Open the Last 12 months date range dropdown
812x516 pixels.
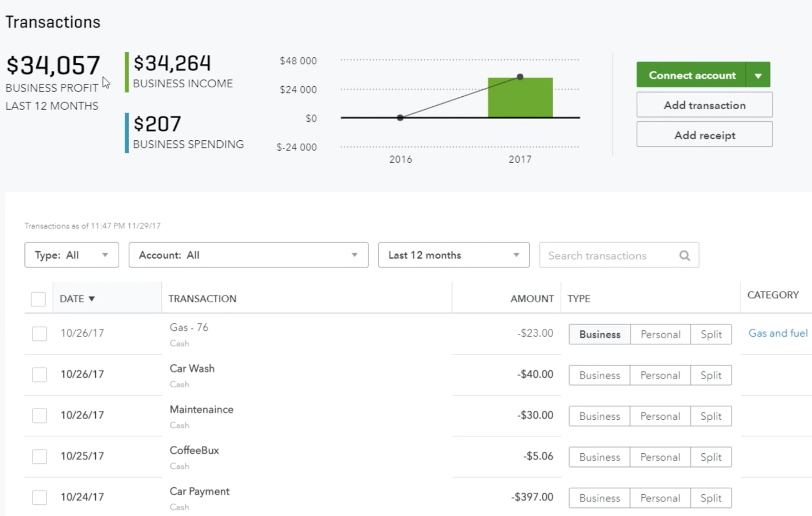pos(453,255)
